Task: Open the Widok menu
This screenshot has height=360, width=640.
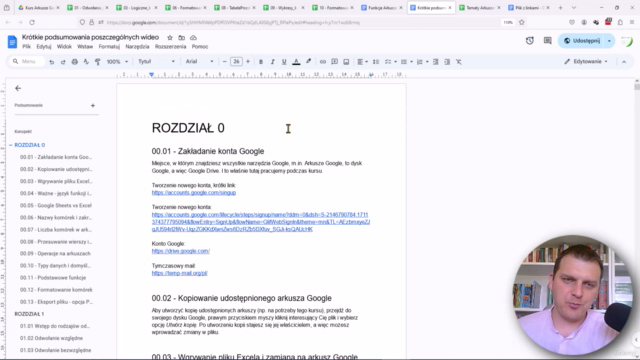Action: (x=64, y=47)
